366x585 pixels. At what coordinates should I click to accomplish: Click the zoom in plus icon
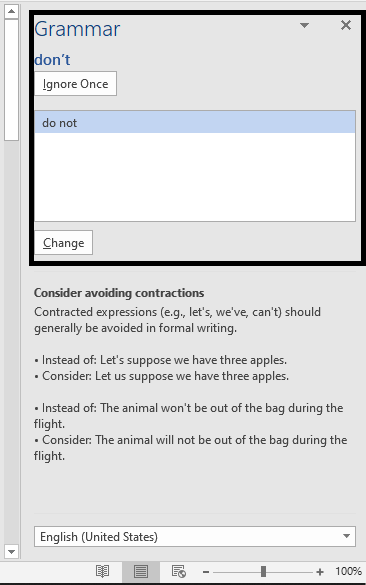click(x=320, y=572)
